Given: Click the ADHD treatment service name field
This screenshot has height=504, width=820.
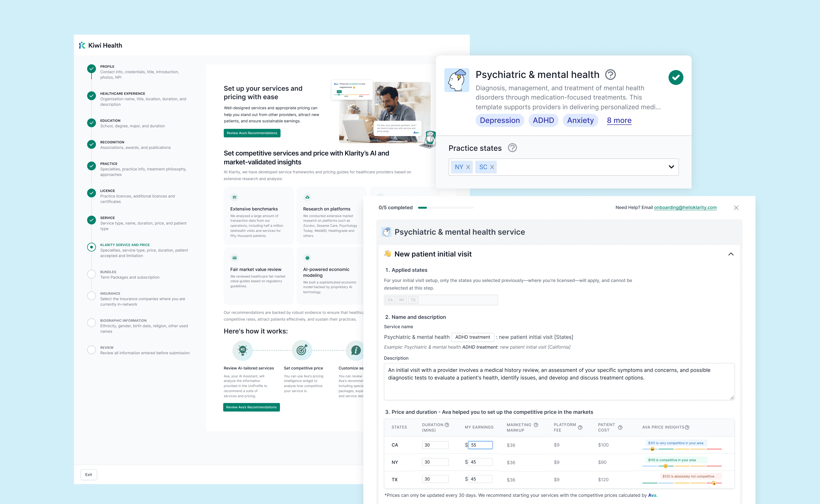Looking at the screenshot, I should (473, 337).
